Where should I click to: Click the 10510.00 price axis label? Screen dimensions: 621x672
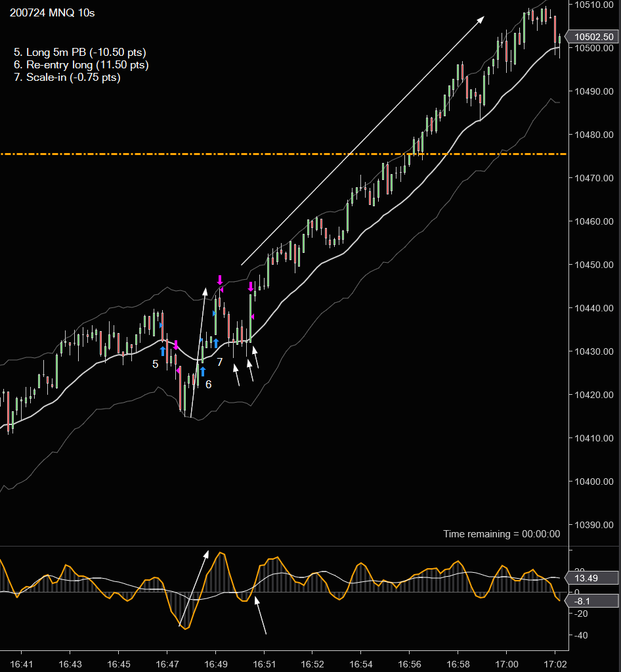coord(593,5)
